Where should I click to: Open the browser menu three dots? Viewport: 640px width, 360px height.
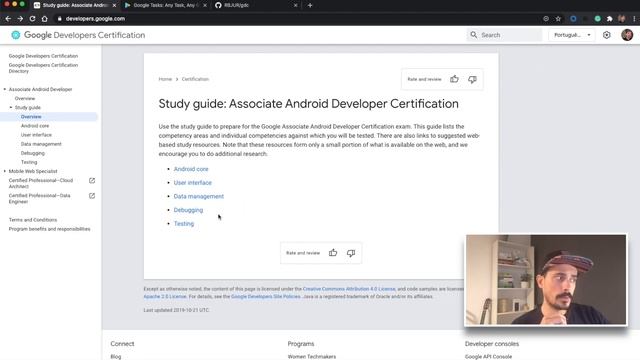click(634, 19)
